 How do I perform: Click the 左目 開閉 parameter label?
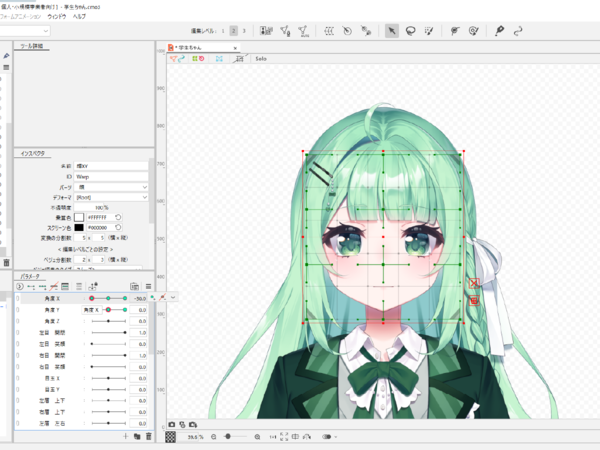pos(54,333)
